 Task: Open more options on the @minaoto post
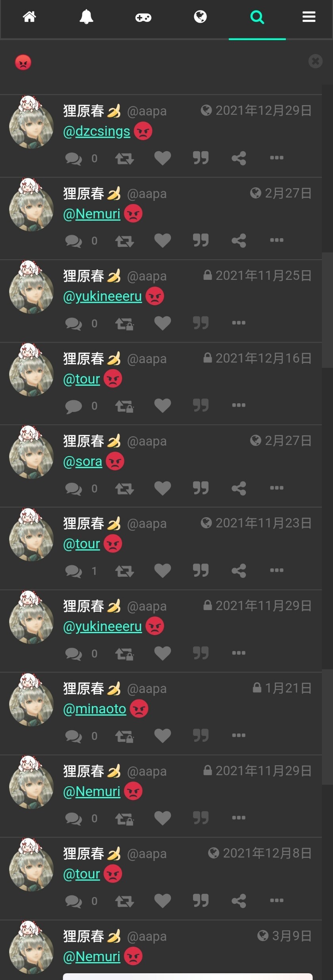239,735
